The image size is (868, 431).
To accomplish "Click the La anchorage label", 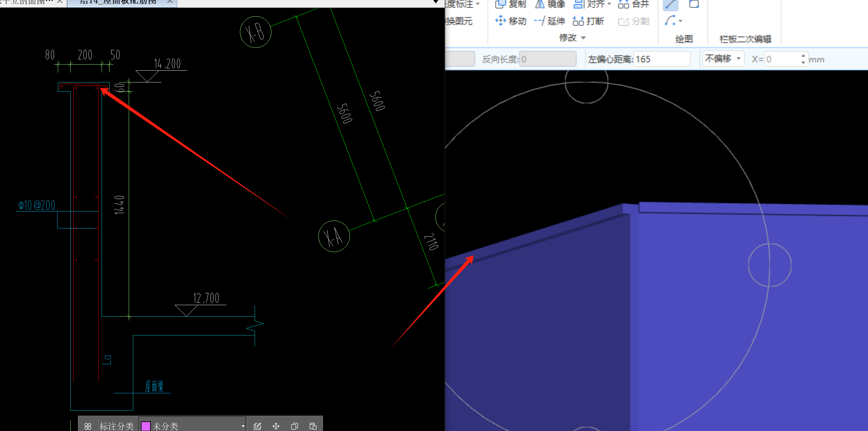I will (107, 359).
